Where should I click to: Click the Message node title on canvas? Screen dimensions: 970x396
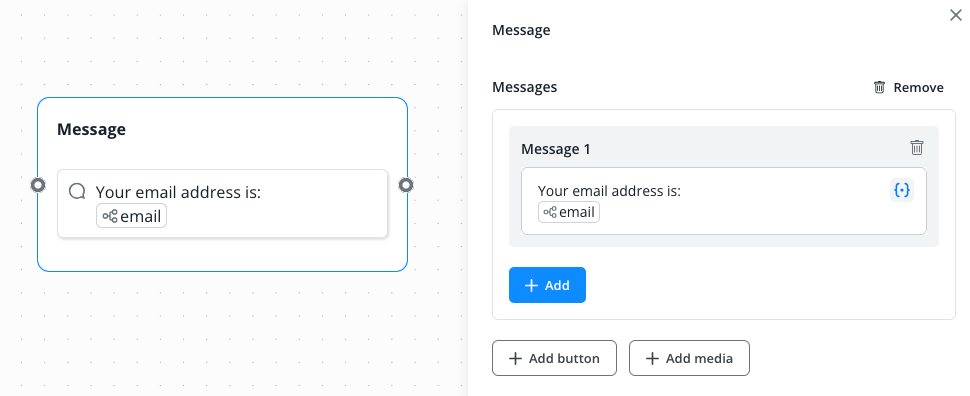[x=92, y=129]
